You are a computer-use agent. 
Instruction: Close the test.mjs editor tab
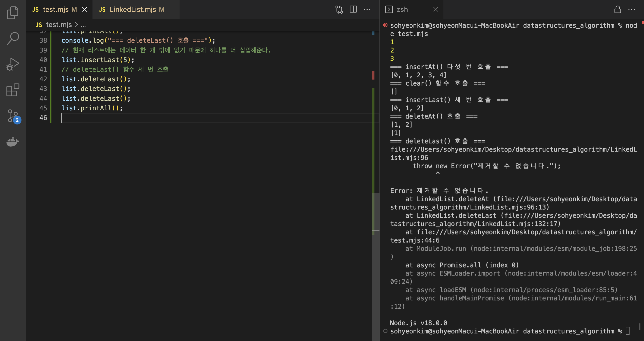tap(85, 9)
